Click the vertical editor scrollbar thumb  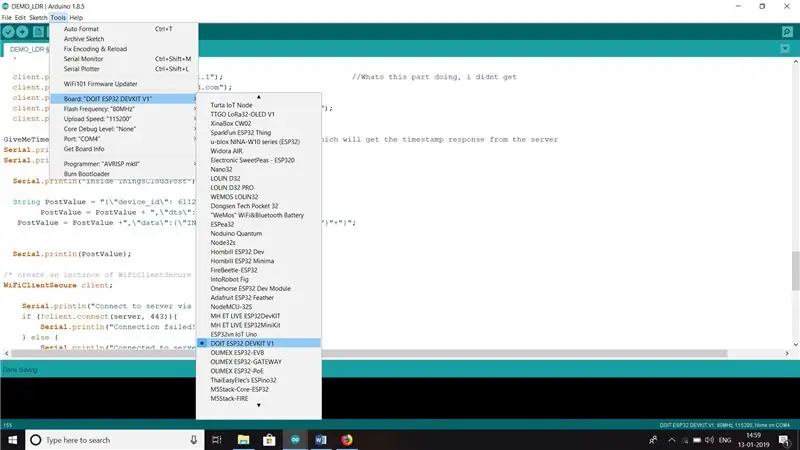[x=795, y=270]
